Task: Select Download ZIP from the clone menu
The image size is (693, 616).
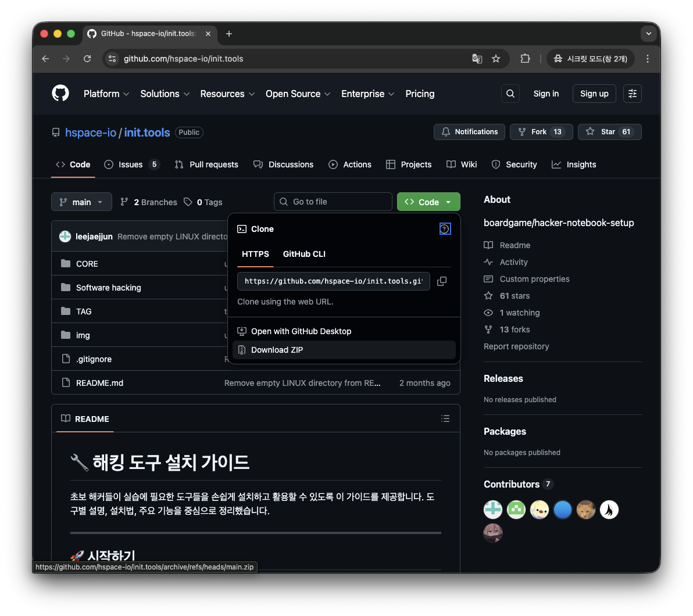Action: (x=277, y=350)
